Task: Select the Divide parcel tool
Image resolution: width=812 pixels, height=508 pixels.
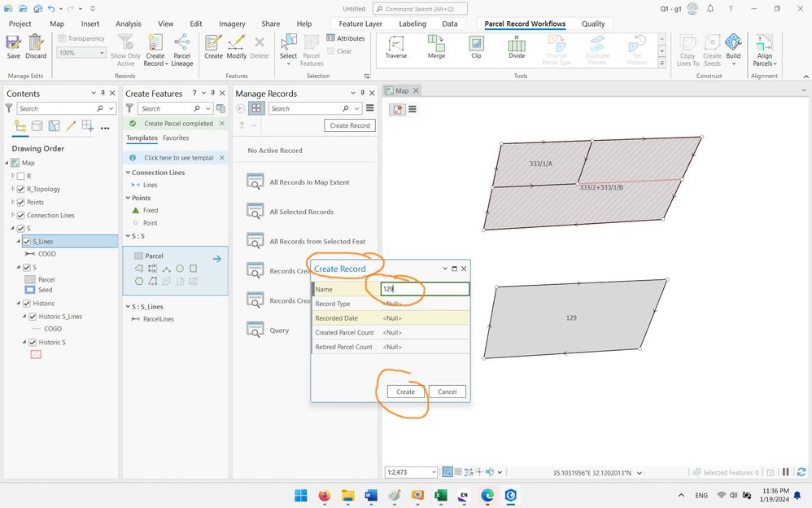Action: click(517, 46)
